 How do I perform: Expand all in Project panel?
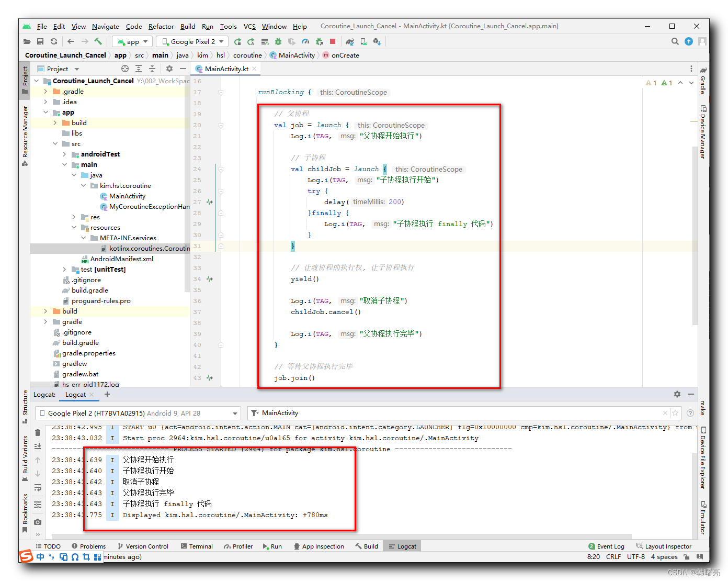click(x=139, y=69)
